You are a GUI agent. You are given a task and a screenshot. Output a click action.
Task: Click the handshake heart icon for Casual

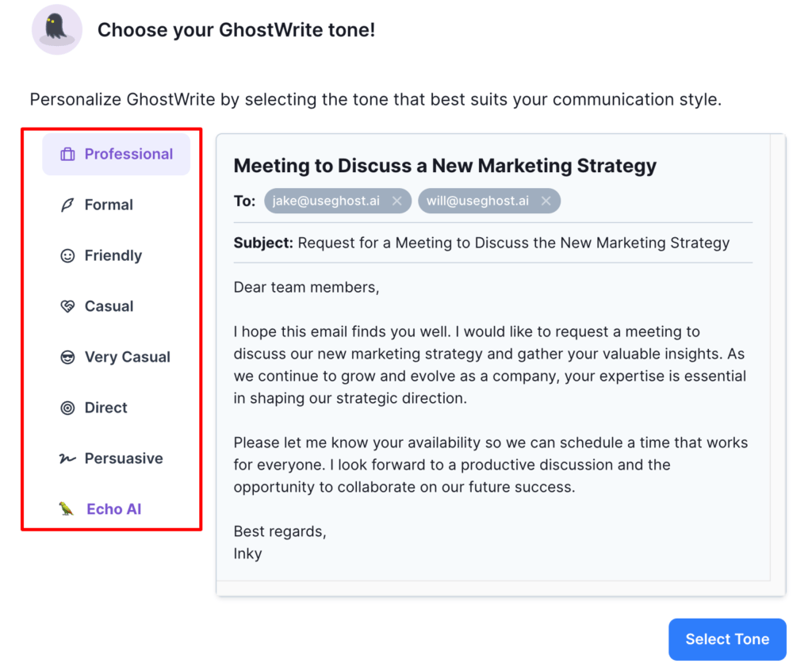coord(67,306)
